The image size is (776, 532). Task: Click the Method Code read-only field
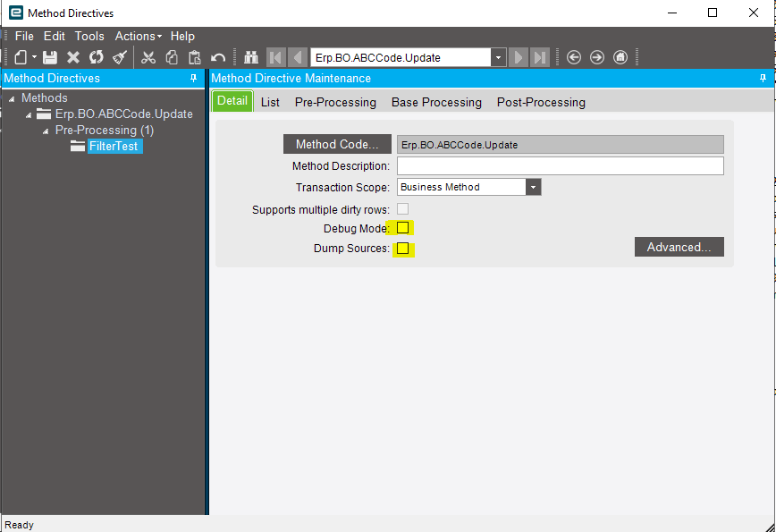pos(561,145)
